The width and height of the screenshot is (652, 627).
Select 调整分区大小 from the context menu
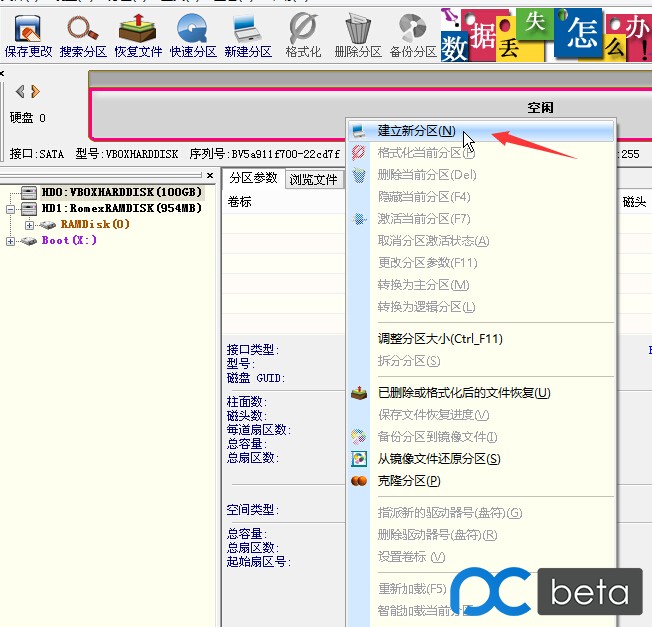439,339
